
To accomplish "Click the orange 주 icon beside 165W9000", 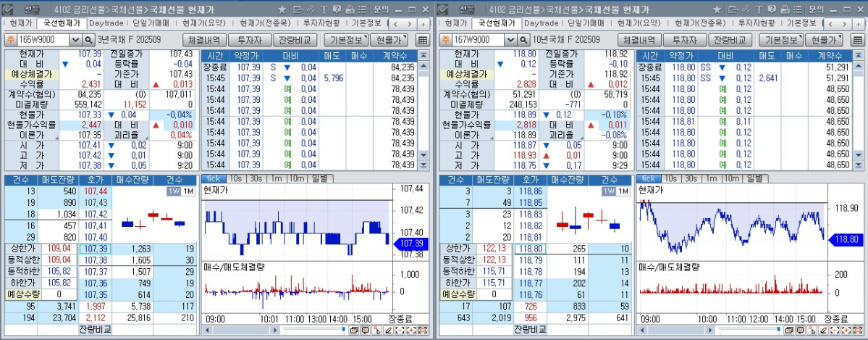I will [x=11, y=40].
